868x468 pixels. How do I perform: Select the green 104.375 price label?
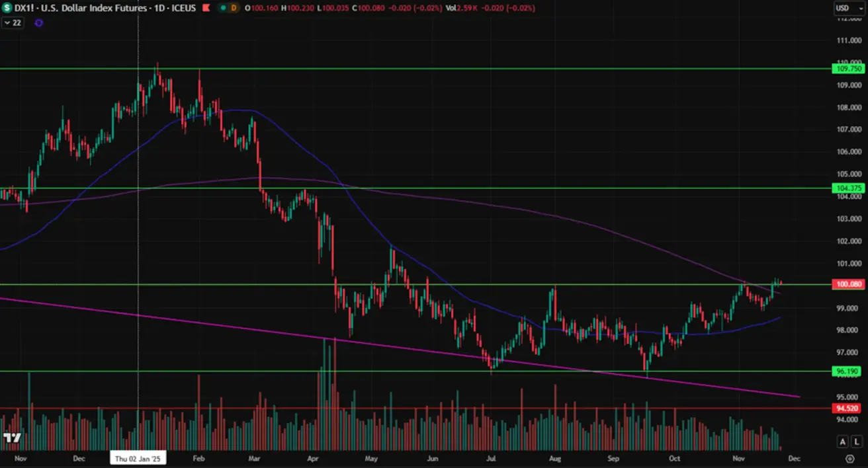point(847,188)
